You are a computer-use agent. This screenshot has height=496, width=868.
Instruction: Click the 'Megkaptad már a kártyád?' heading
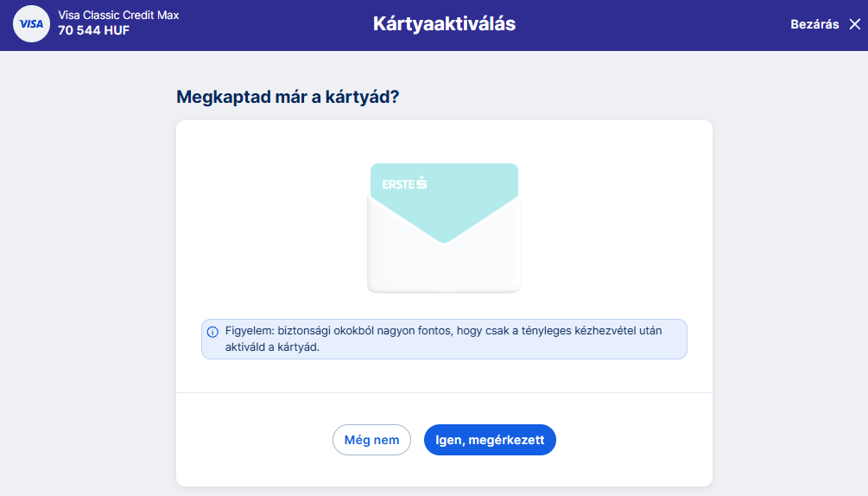pos(288,97)
